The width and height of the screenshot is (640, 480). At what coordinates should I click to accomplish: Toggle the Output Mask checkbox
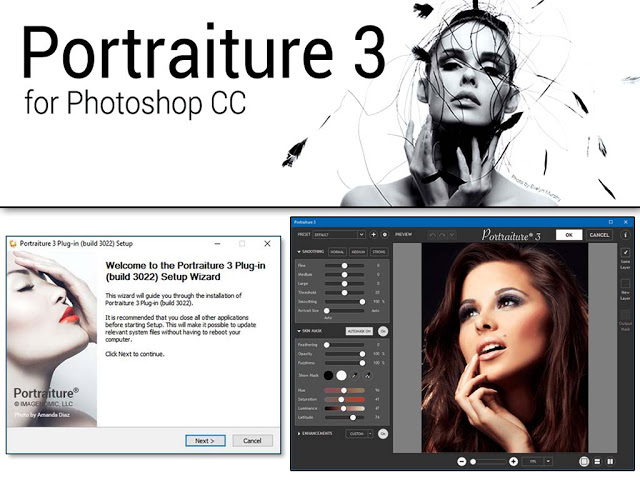625,315
